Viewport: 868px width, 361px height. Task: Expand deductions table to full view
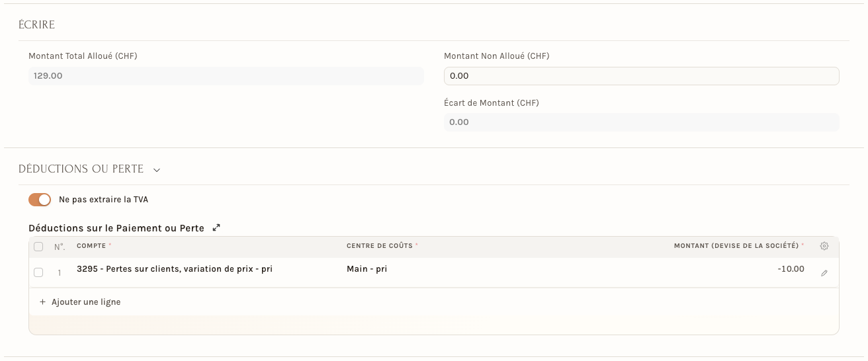click(x=216, y=228)
